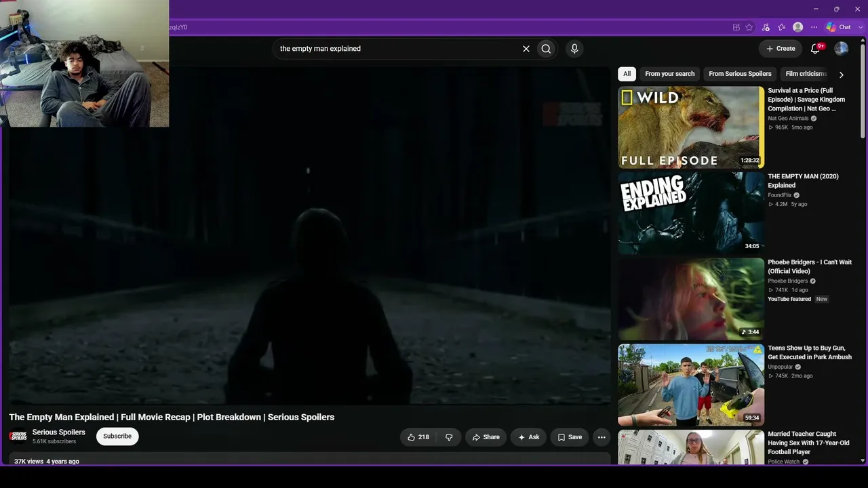Open the Copilot Chat button

pyautogui.click(x=839, y=27)
